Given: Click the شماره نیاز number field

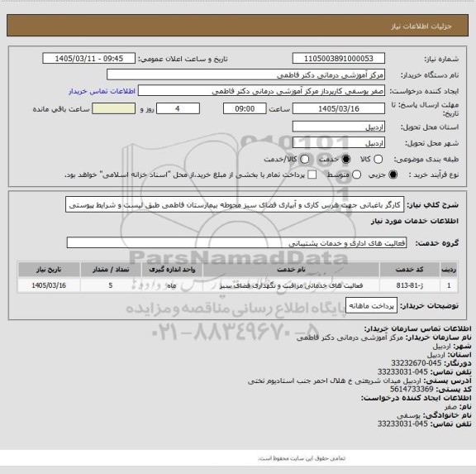Looking at the screenshot, I should point(339,59).
